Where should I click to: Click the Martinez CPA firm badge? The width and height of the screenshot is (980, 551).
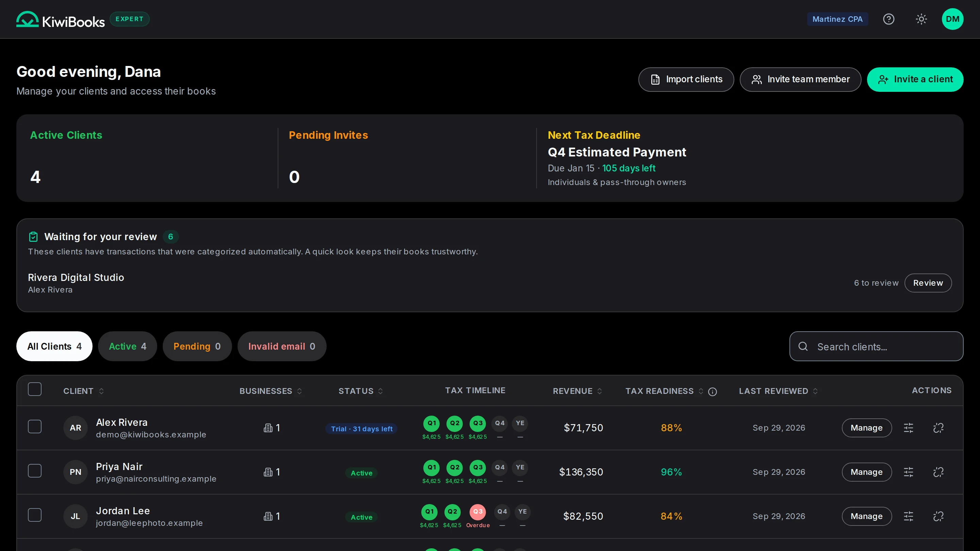point(837,19)
